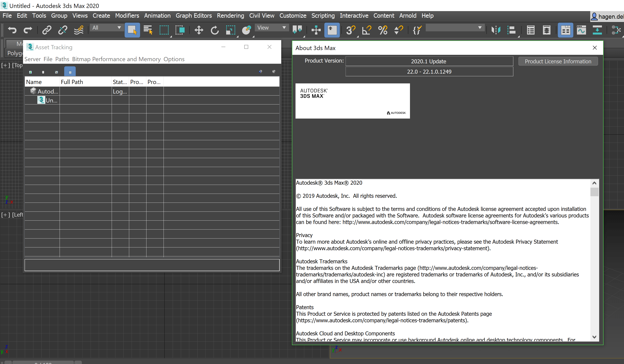The height and width of the screenshot is (364, 624).
Task: Open Bitmap Performance and Memory menu
Action: (116, 59)
